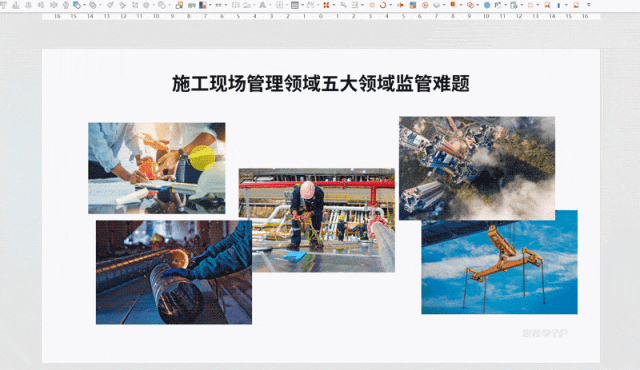Click the green toolbar icon beside picture-search
This screenshot has height=370, width=640.
[x=191, y=5]
